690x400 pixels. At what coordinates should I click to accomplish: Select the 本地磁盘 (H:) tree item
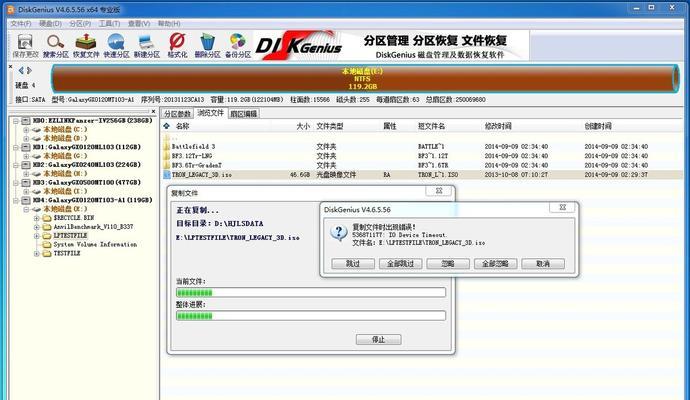pos(65,174)
